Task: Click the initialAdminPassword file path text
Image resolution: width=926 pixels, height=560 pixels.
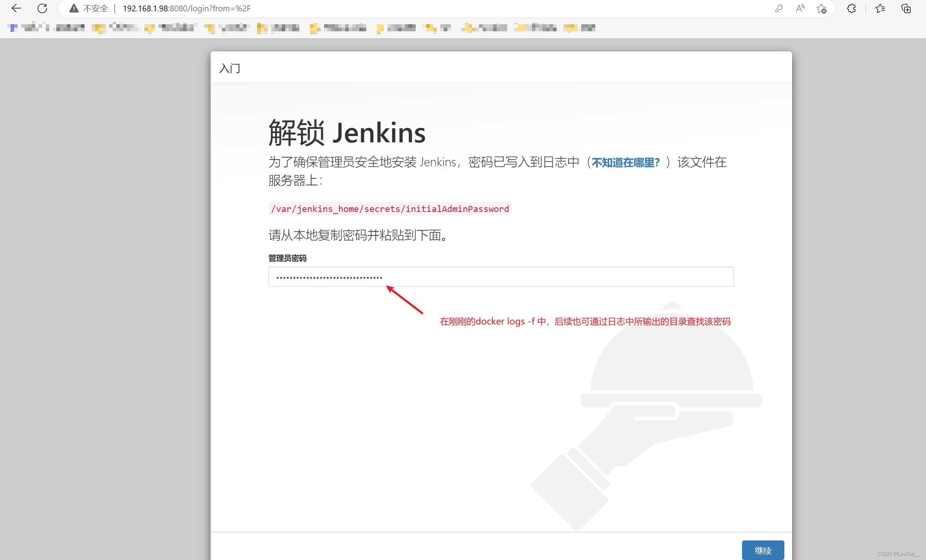Action: coord(390,209)
